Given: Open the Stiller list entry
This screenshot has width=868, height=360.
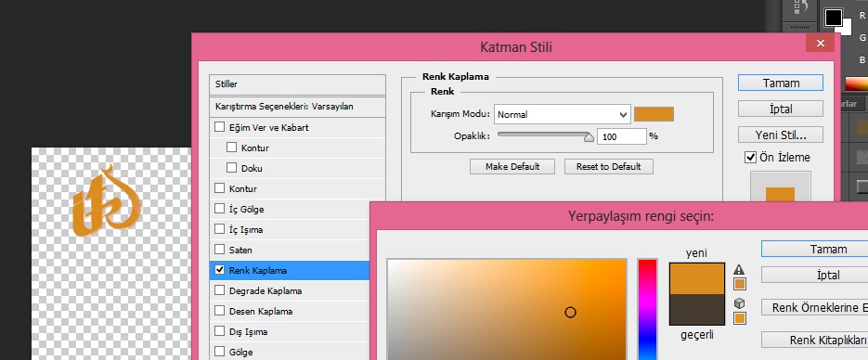Looking at the screenshot, I should click(298, 84).
